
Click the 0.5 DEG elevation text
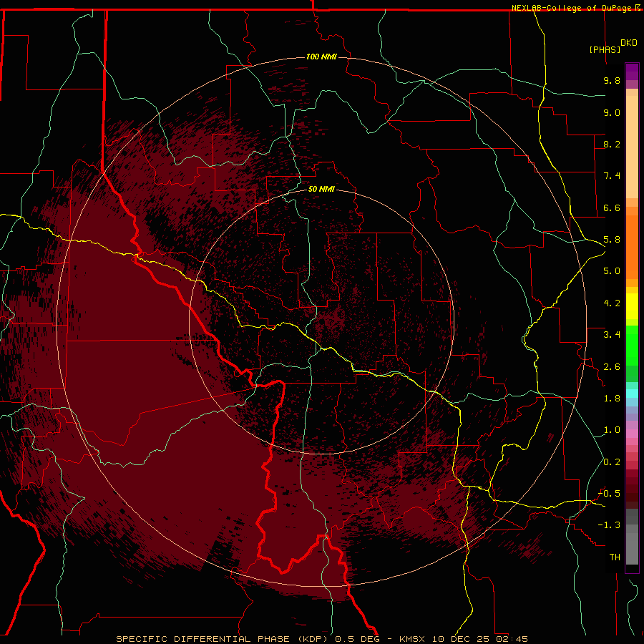[x=357, y=639]
